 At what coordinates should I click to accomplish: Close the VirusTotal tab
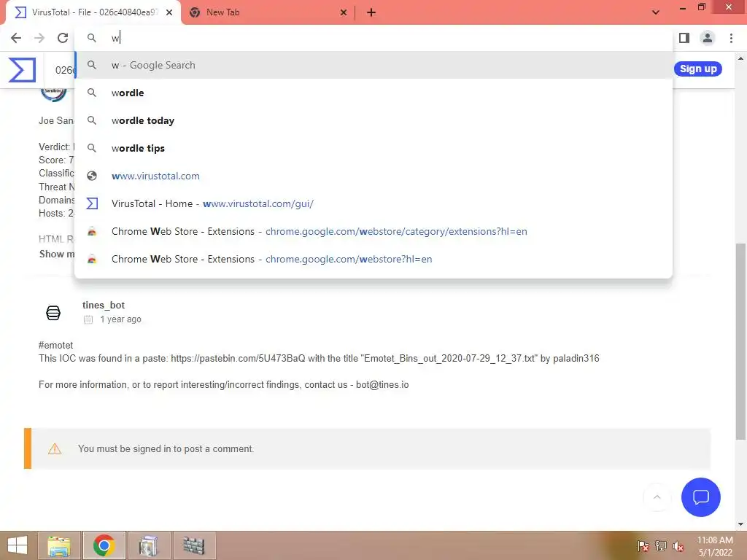pyautogui.click(x=169, y=12)
